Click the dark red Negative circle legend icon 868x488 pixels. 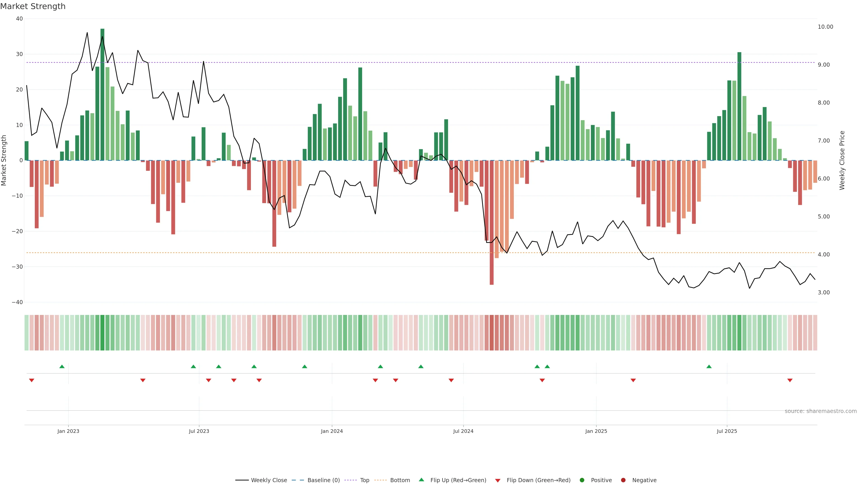point(623,480)
